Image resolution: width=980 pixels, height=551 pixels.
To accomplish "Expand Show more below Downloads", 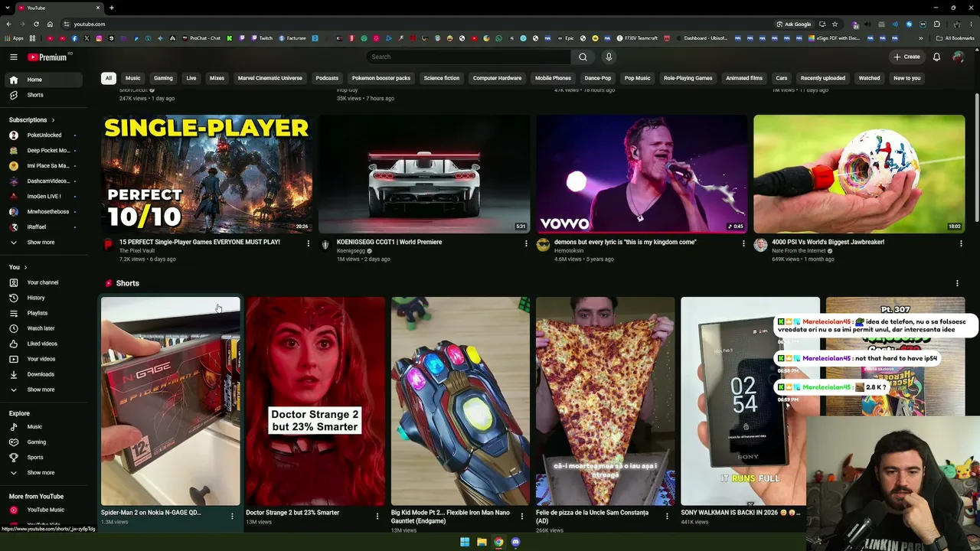I will coord(44,390).
